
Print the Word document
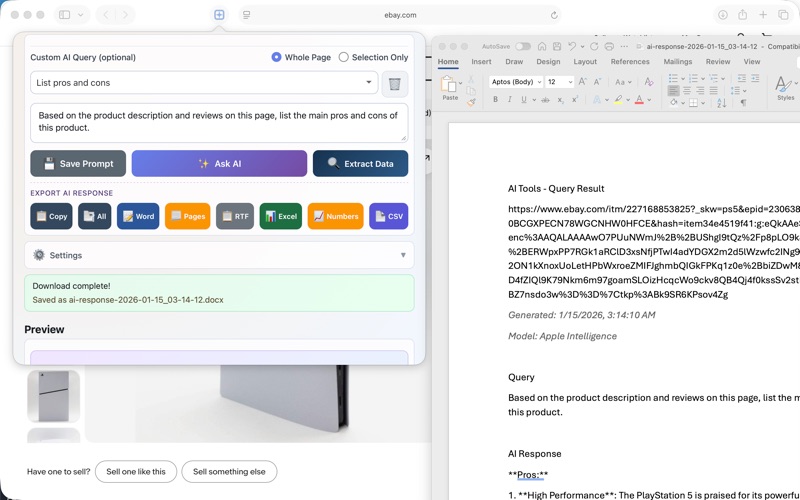pyautogui.click(x=609, y=46)
